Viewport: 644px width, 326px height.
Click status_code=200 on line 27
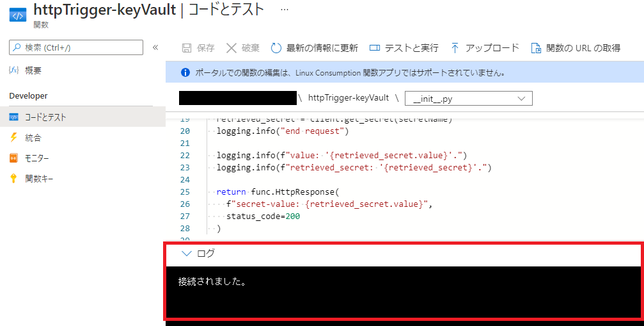click(263, 216)
